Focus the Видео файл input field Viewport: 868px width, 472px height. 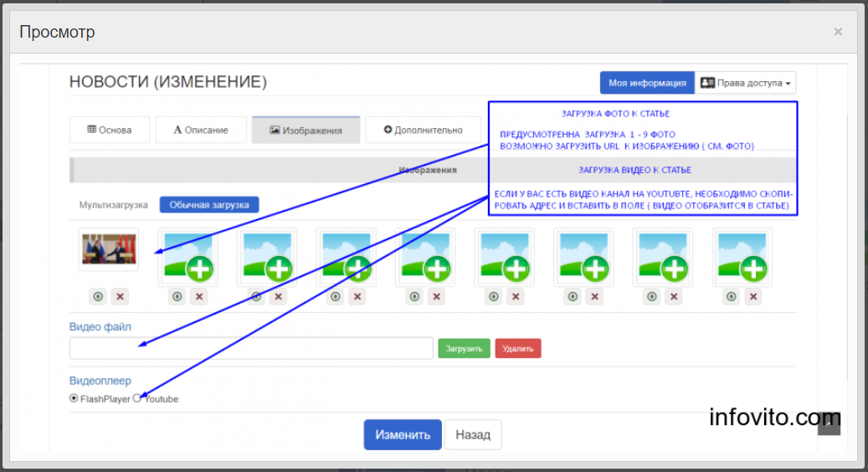[x=251, y=349]
